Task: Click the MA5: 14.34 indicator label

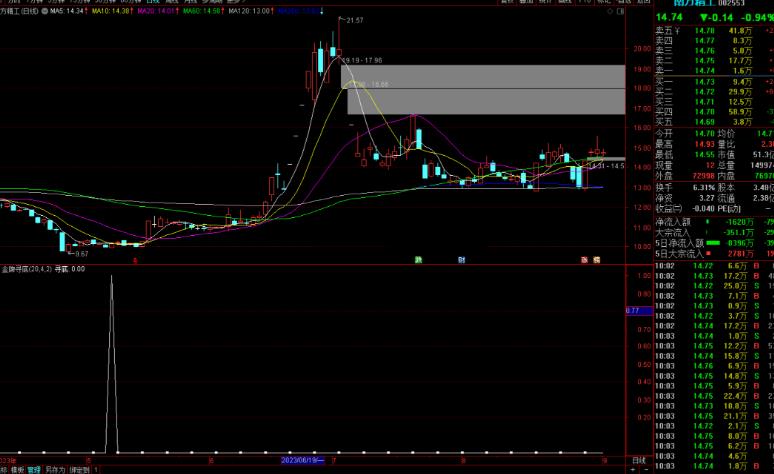Action: tap(67, 11)
